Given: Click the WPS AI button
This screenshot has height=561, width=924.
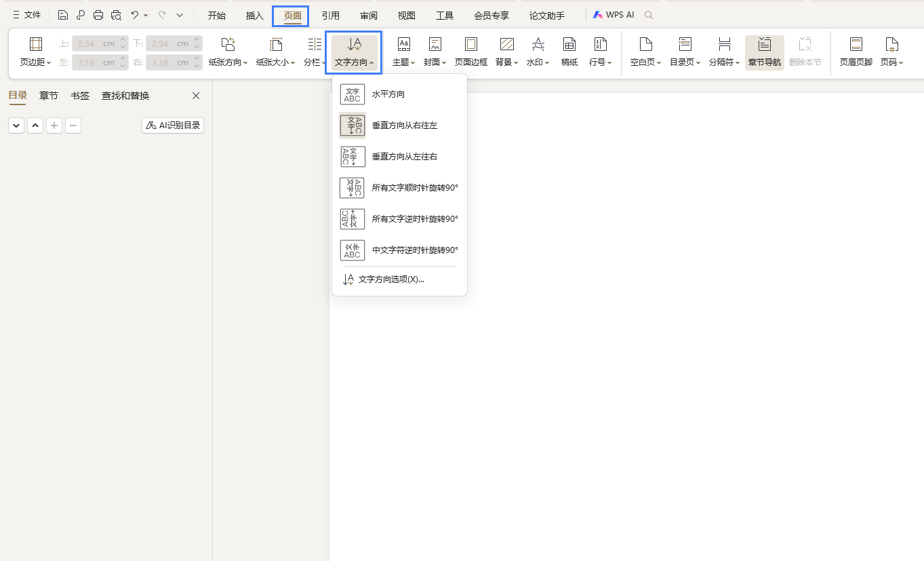Looking at the screenshot, I should (614, 15).
